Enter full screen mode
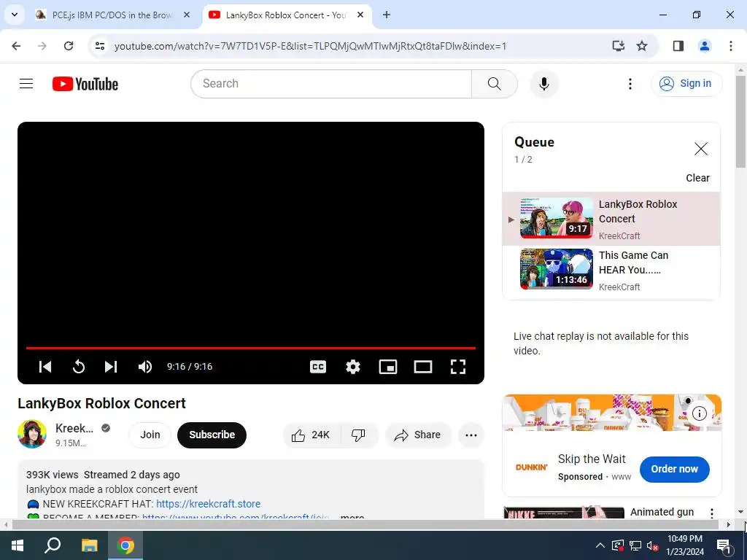 coord(458,367)
